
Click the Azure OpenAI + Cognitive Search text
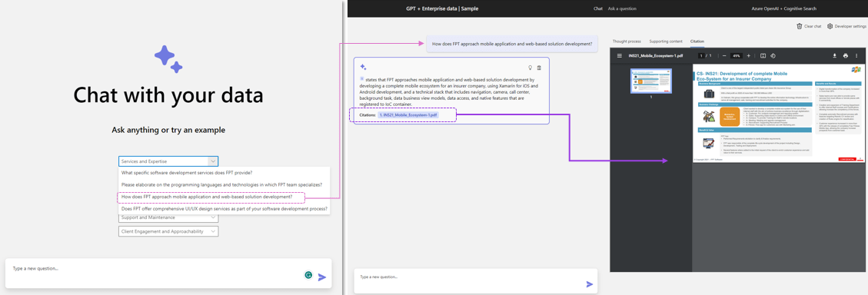[x=783, y=9]
